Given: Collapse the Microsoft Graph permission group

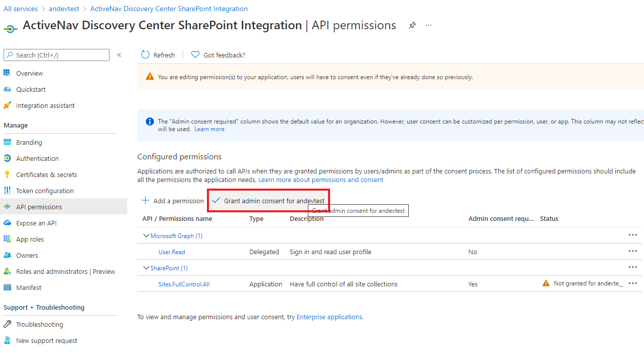Looking at the screenshot, I should (146, 236).
